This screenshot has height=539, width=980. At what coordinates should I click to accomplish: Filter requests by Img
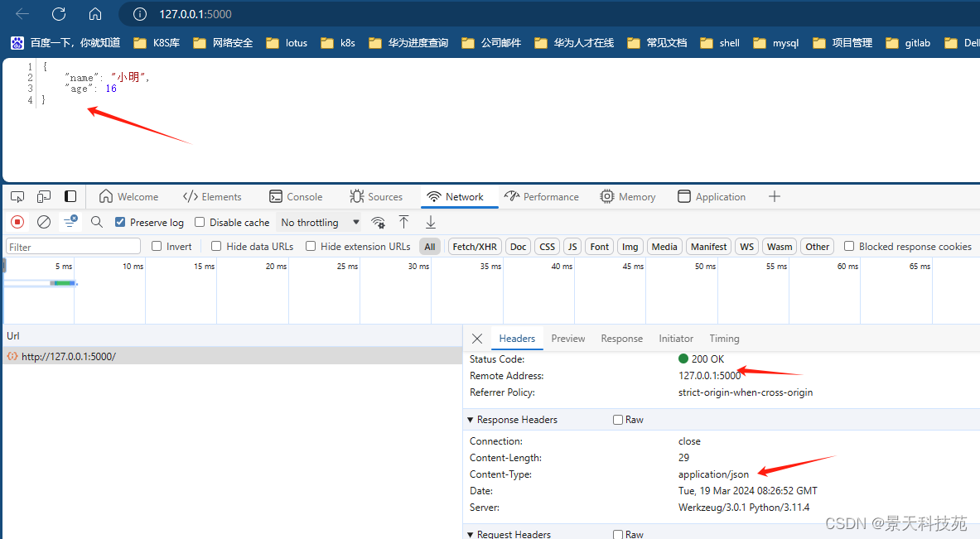tap(630, 247)
